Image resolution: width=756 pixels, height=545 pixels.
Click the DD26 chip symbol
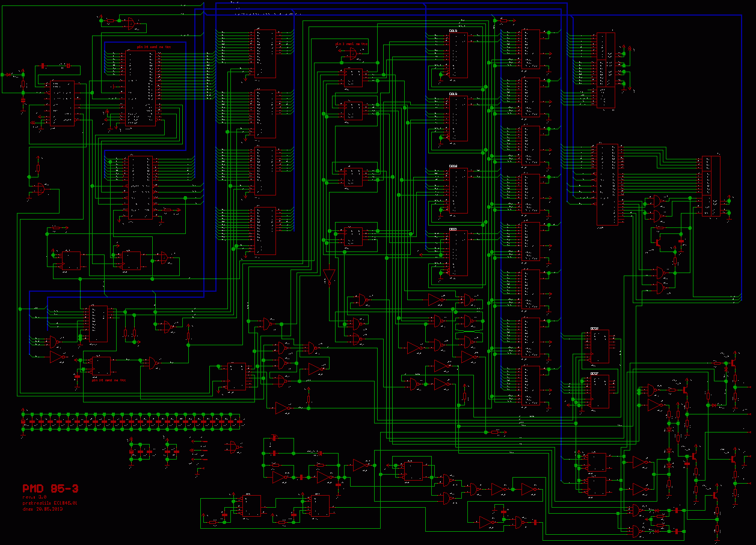pos(599,346)
